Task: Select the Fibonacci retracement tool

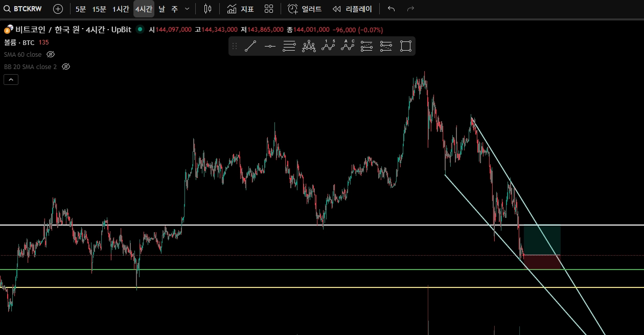Action: coord(289,46)
